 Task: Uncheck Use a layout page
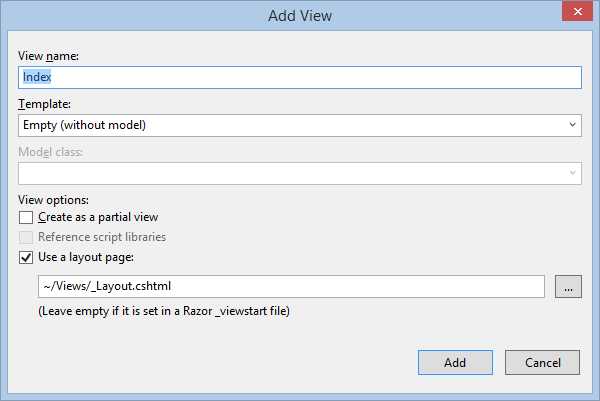coord(26,258)
